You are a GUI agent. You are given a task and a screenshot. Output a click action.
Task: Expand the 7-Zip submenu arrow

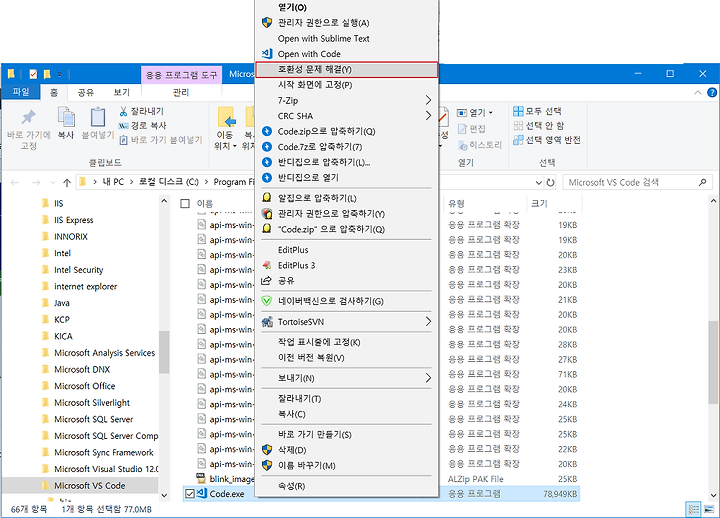[428, 100]
